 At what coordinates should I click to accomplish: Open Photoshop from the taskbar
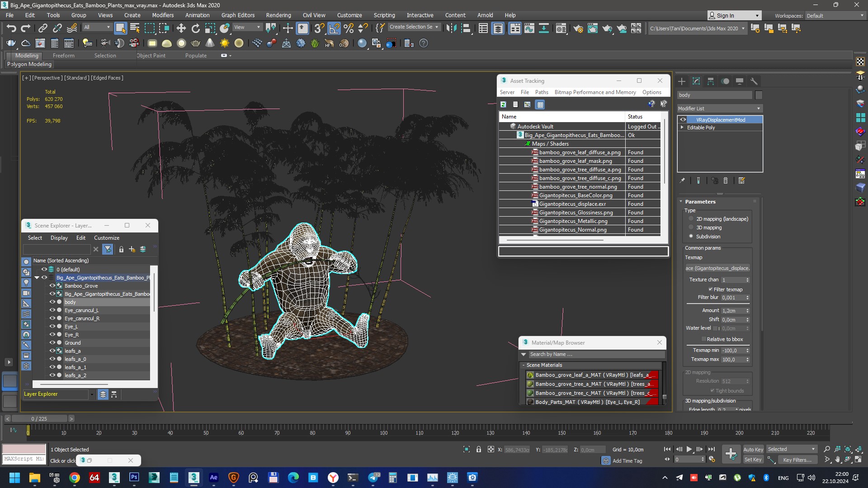134,478
